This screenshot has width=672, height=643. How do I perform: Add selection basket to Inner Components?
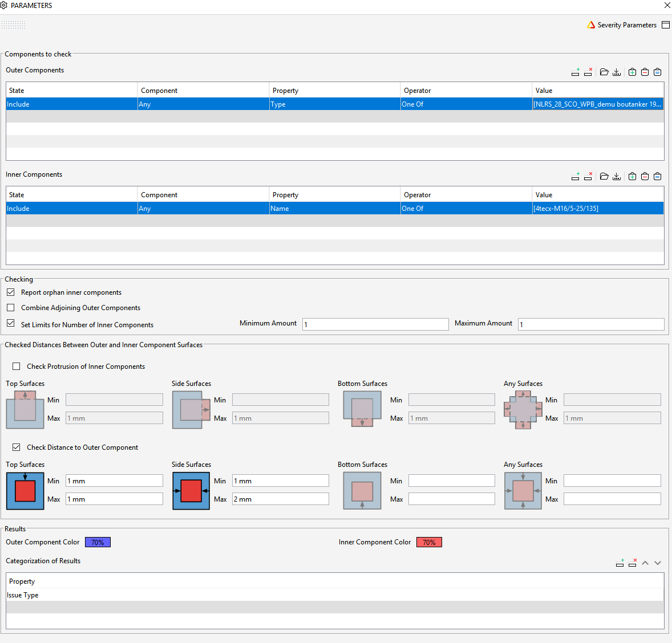pos(632,177)
